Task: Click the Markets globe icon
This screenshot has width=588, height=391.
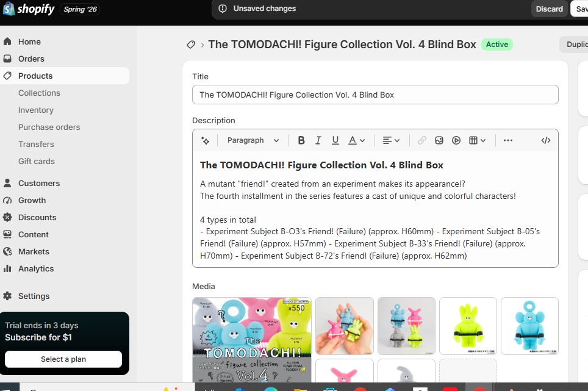Action: 7,251
